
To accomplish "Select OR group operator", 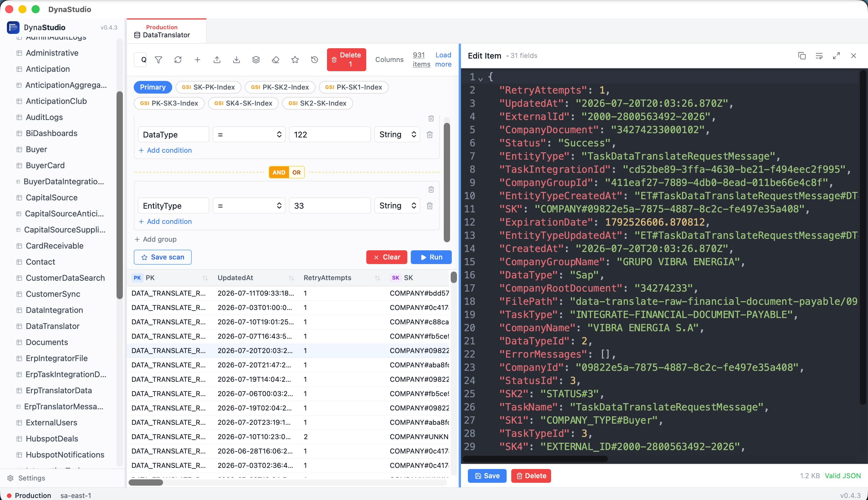I will pyautogui.click(x=296, y=173).
